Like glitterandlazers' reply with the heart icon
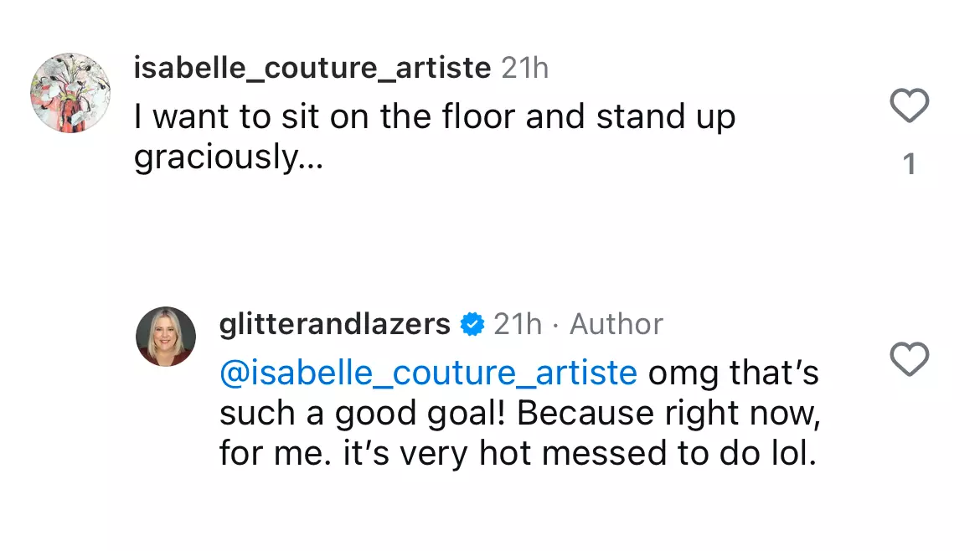 point(910,359)
